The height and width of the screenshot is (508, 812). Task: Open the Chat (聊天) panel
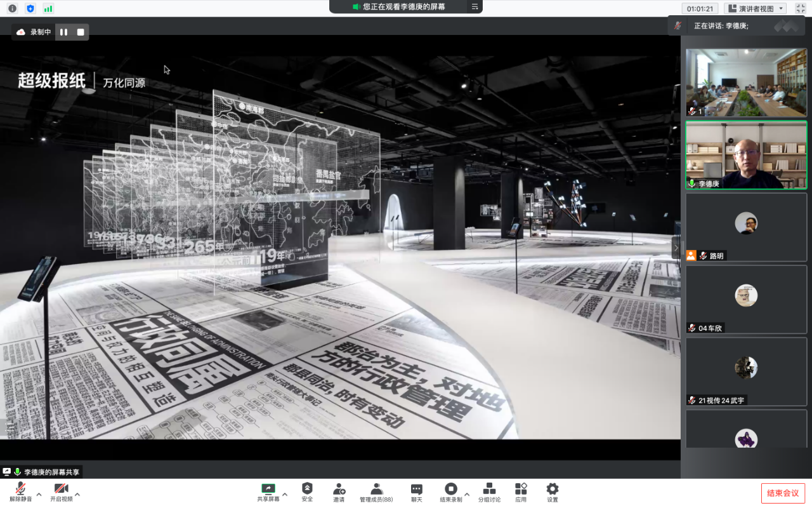(416, 492)
